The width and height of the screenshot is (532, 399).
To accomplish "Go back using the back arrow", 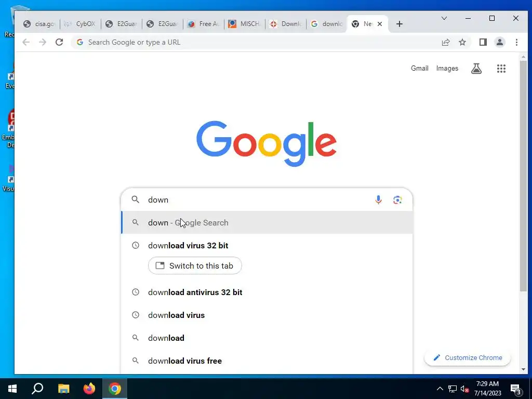I will pos(26,42).
